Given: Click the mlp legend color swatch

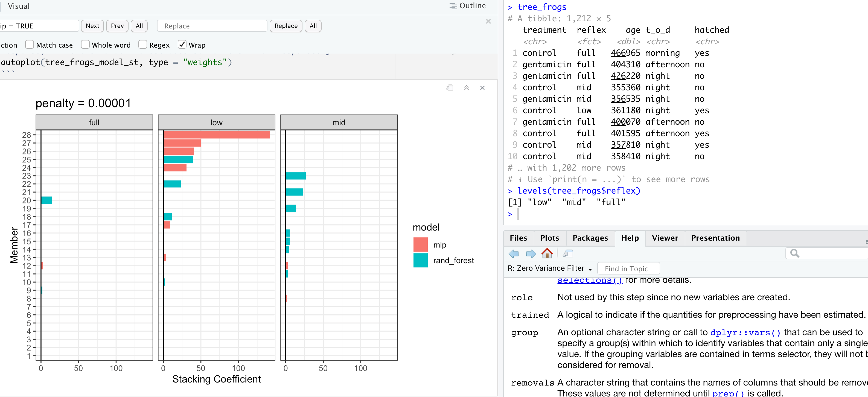Looking at the screenshot, I should [420, 245].
